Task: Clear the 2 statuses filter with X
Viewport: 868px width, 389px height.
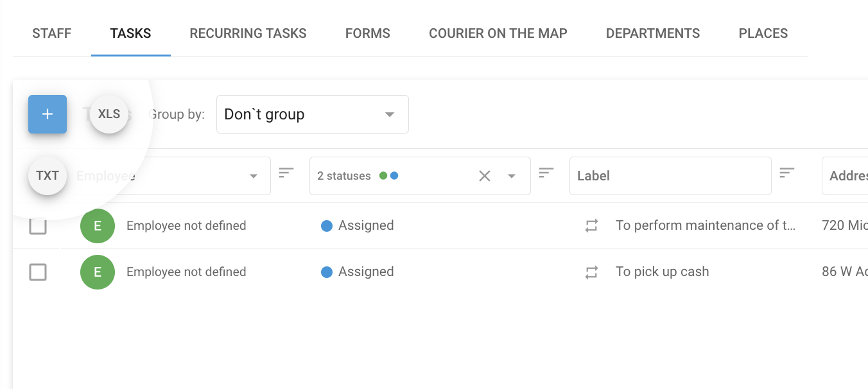Action: click(x=485, y=176)
